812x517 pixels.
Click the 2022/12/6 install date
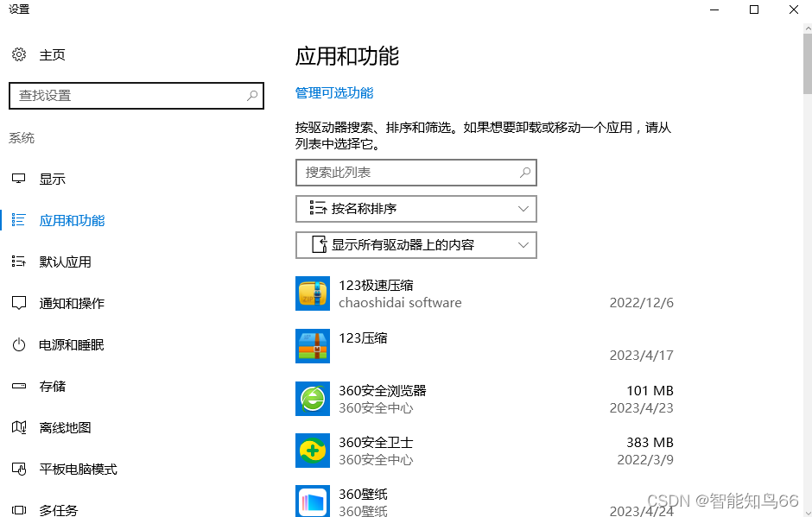pyautogui.click(x=642, y=303)
